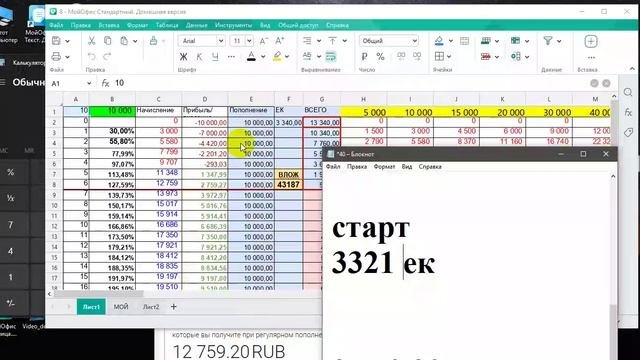Toggle italic К formatting
Screen dimensions: 640x360
click(x=199, y=57)
